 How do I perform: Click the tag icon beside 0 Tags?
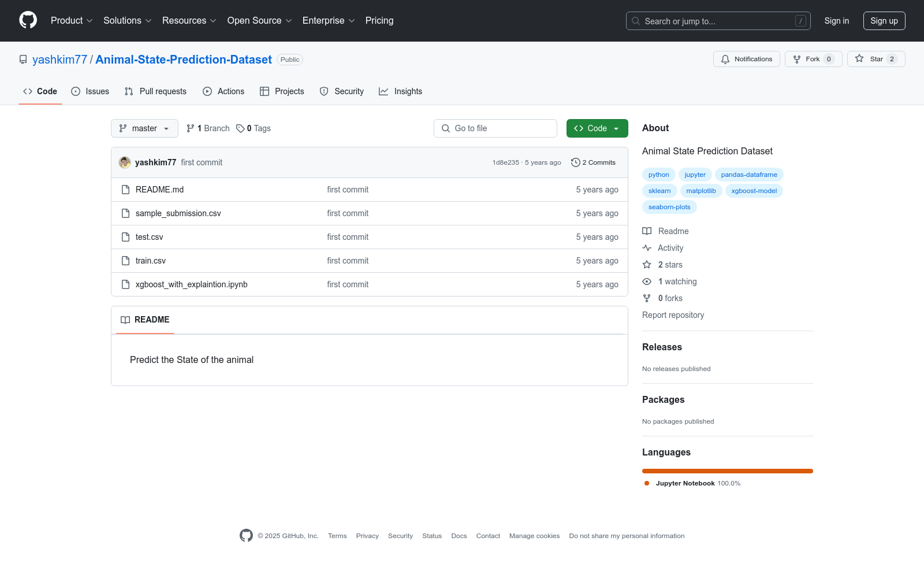[x=240, y=128]
